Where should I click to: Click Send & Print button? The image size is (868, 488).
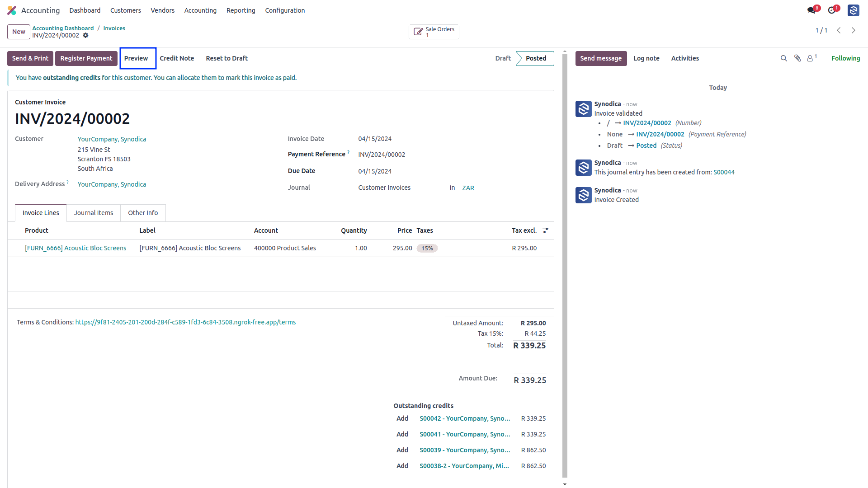point(30,58)
